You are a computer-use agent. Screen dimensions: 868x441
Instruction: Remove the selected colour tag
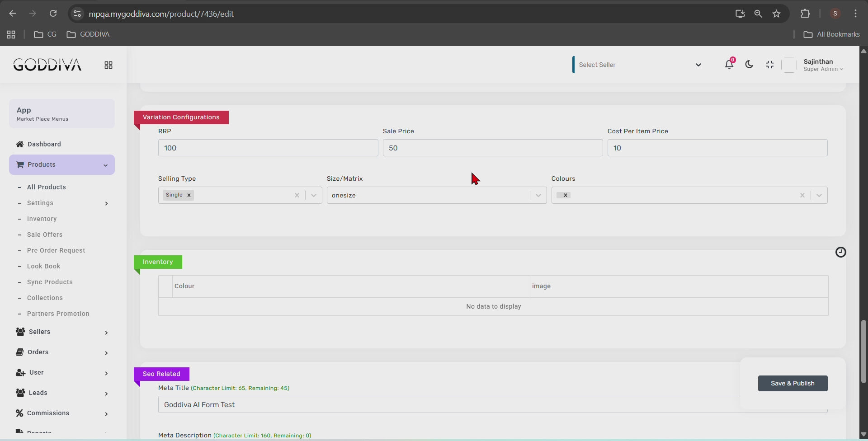pos(566,195)
